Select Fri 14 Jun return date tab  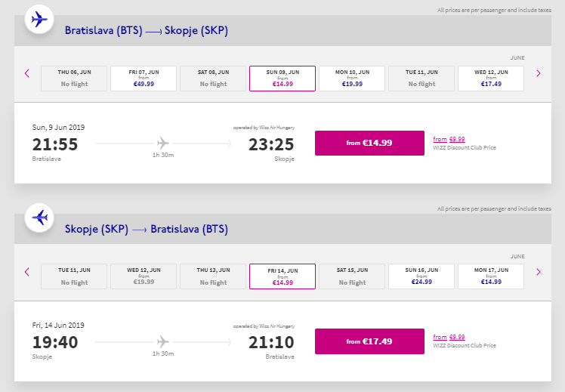click(282, 276)
